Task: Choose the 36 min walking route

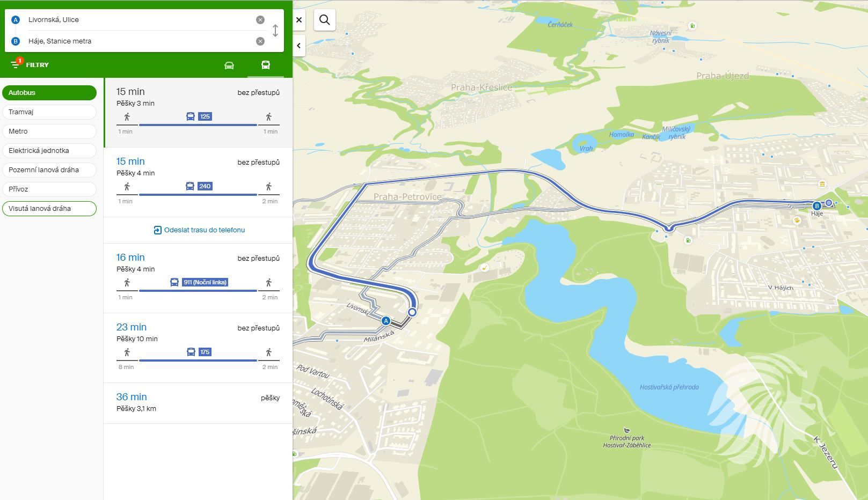Action: click(198, 402)
